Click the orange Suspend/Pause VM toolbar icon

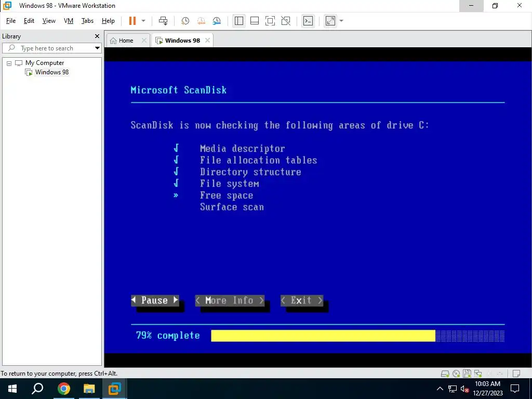tap(132, 21)
